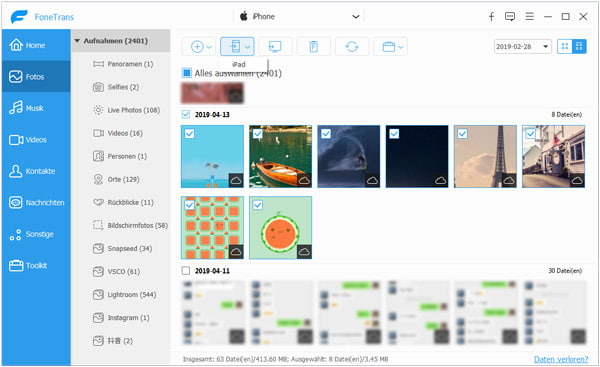Click the add files plus icon
Image resolution: width=600 pixels, height=367 pixels.
[197, 47]
